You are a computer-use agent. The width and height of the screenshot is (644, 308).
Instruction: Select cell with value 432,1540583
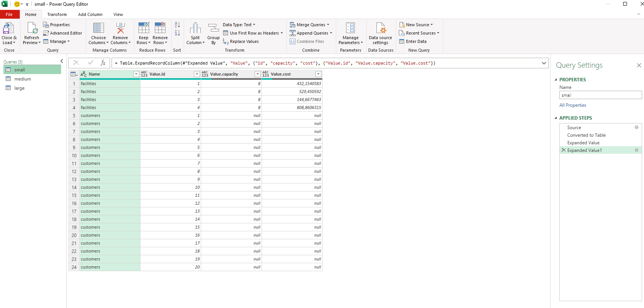(x=292, y=83)
